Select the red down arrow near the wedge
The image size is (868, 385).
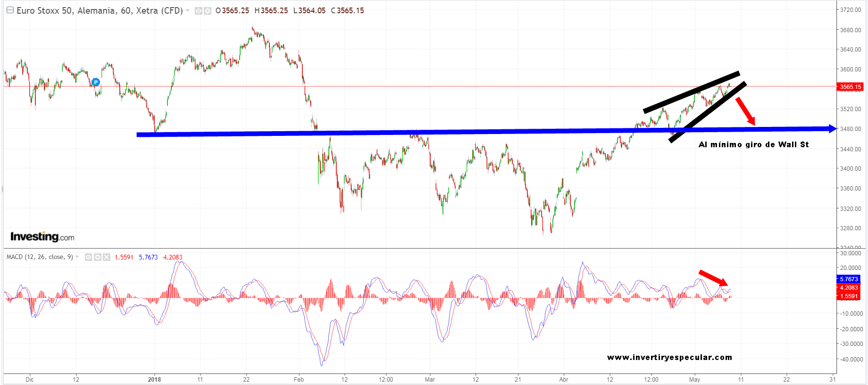pyautogui.click(x=746, y=111)
